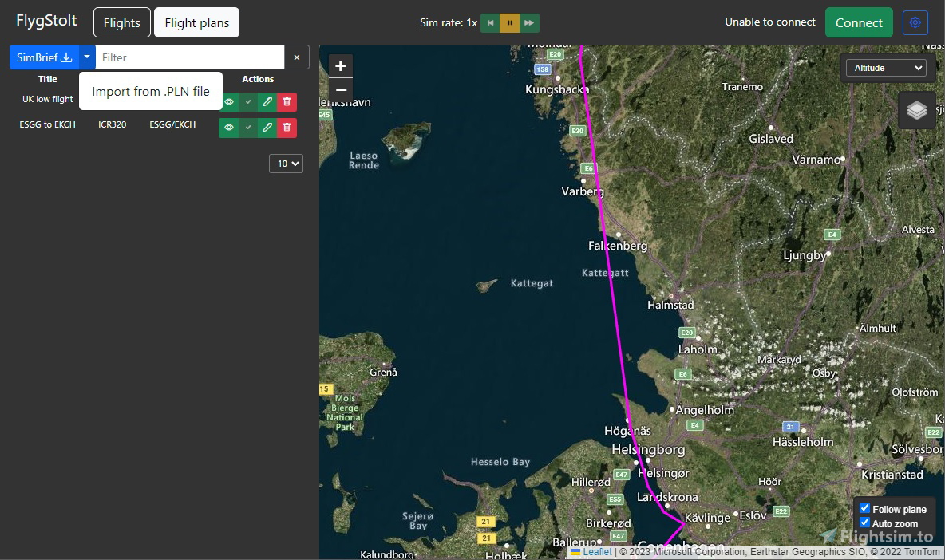Image resolution: width=945 pixels, height=560 pixels.
Task: Activate ESGG to EKCH with the checkmark
Action: (x=247, y=127)
